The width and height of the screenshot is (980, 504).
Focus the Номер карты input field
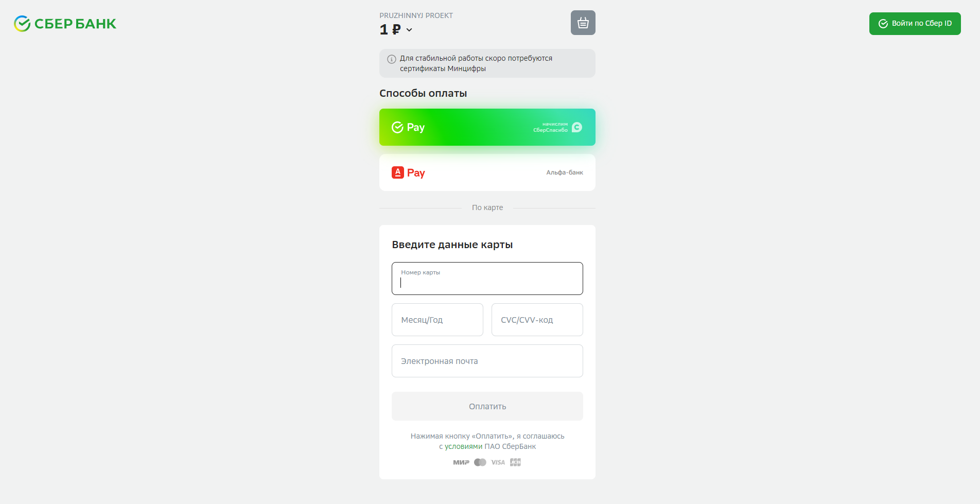487,279
